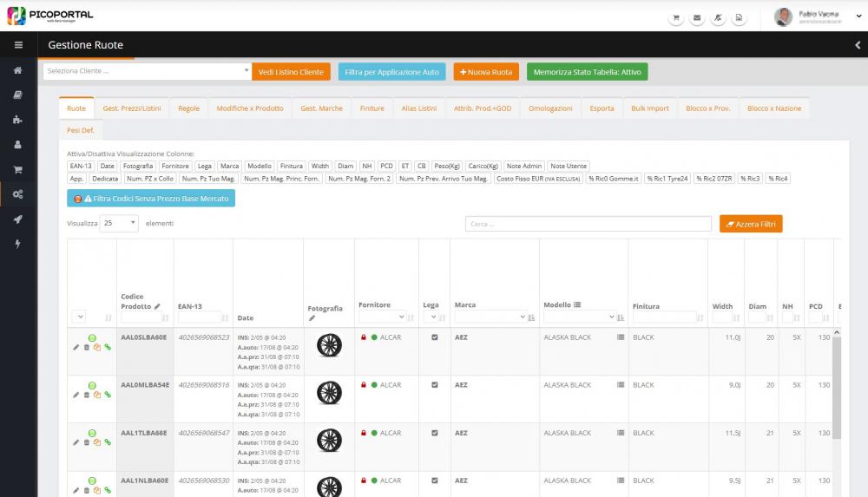This screenshot has height=497, width=868.
Task: Edit row AAL1TLBA66E with the pencil icon
Action: [x=76, y=442]
